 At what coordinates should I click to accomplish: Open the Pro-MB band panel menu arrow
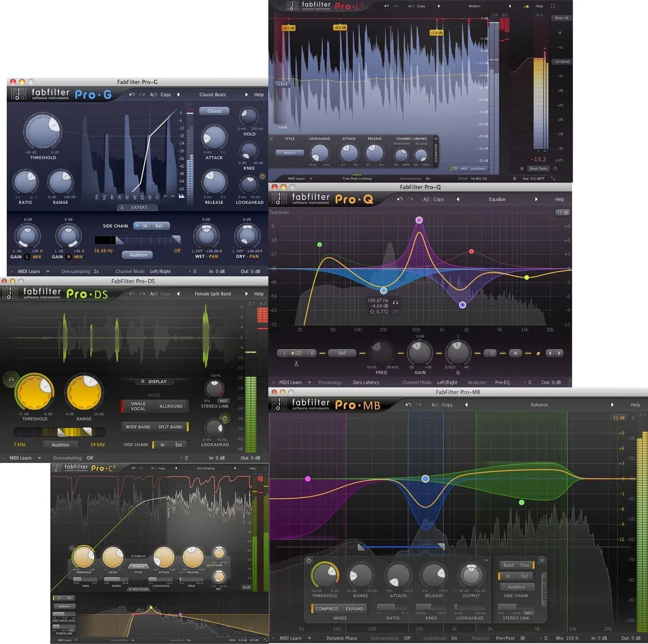486,561
